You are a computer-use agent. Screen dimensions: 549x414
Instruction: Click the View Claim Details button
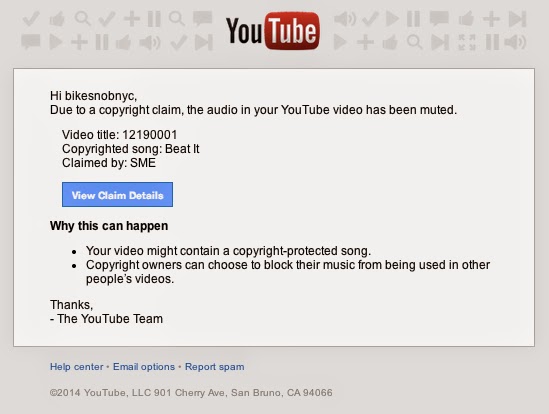[117, 194]
